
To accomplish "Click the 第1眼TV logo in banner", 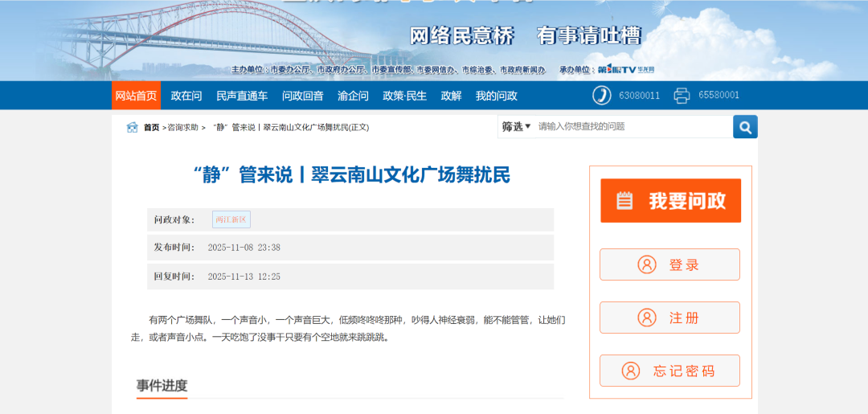I will tap(625, 70).
